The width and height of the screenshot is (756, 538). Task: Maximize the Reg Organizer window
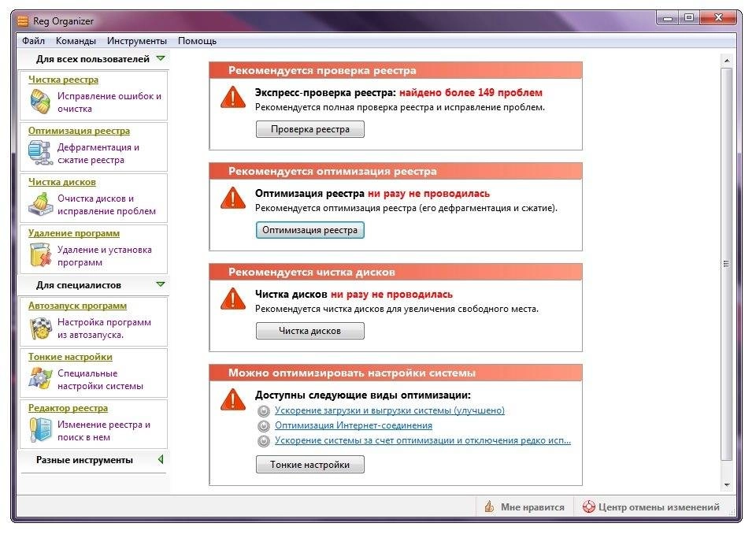point(689,18)
